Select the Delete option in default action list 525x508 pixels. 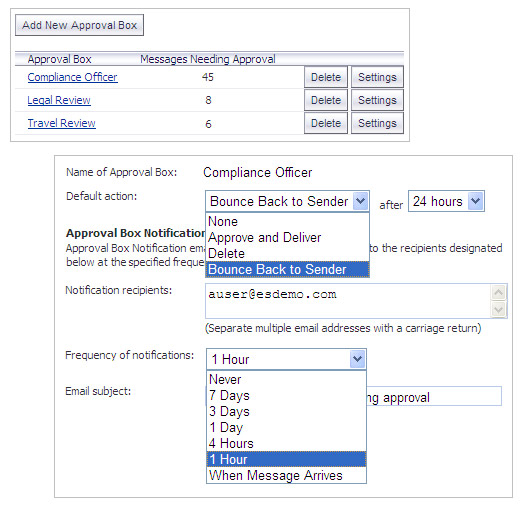287,253
